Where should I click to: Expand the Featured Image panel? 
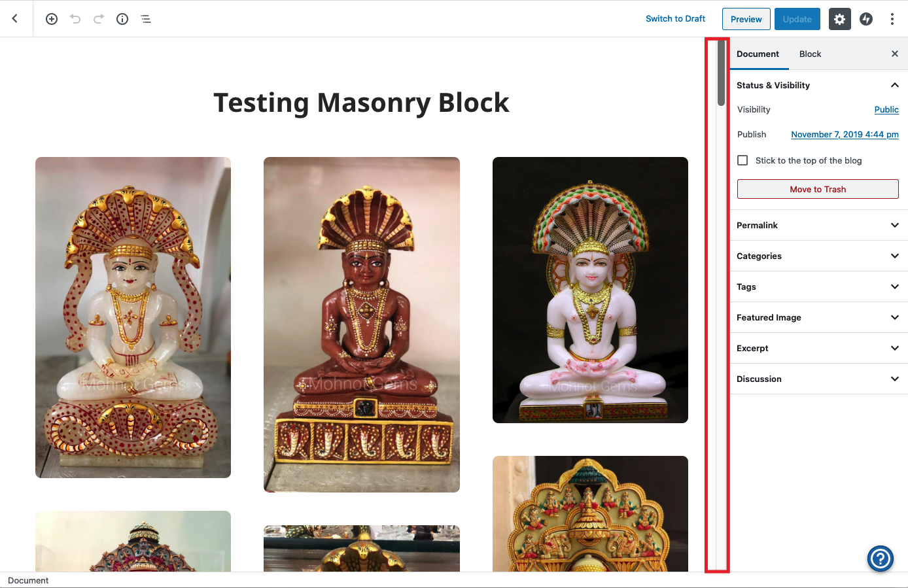[x=818, y=317]
